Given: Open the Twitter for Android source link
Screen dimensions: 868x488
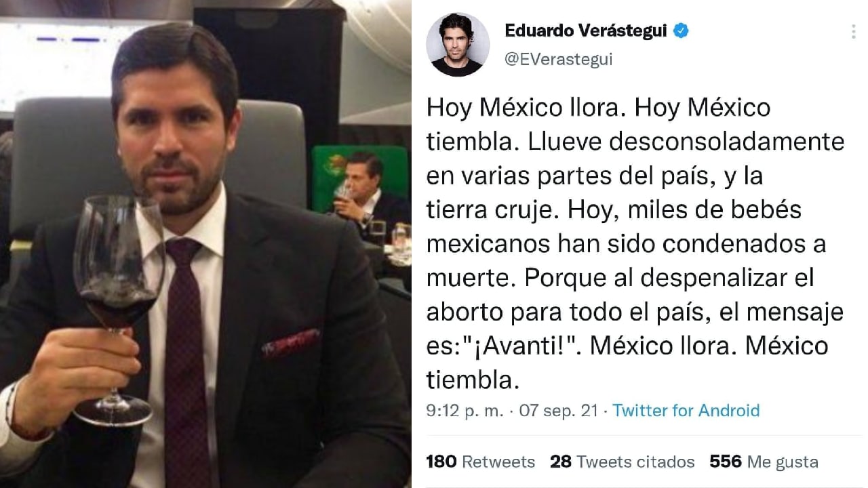Looking at the screenshot, I should (686, 410).
